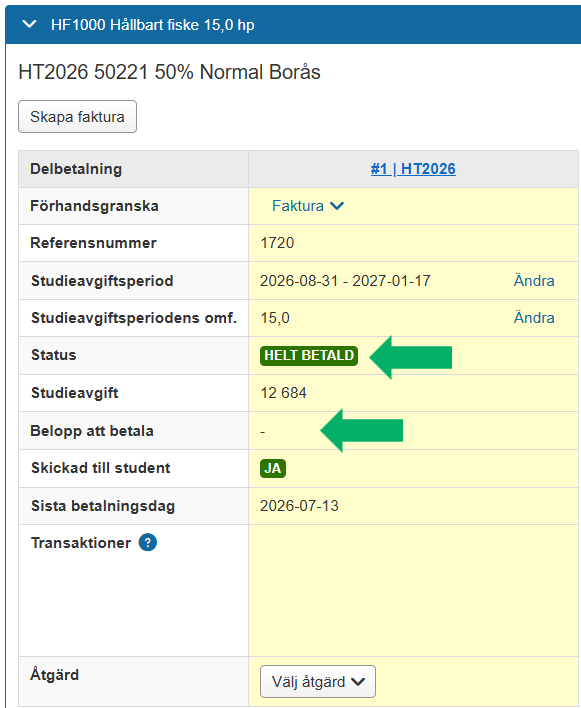Click the Förhandsgranska row label
The image size is (581, 708).
click(94, 206)
